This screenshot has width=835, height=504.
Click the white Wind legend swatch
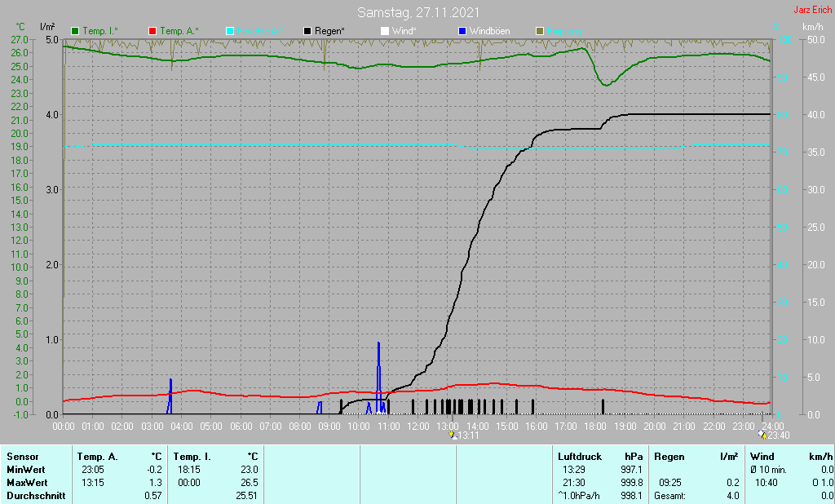[x=385, y=31]
